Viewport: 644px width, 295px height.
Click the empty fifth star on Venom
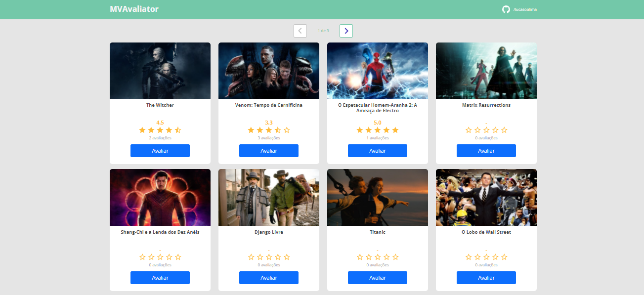click(287, 130)
